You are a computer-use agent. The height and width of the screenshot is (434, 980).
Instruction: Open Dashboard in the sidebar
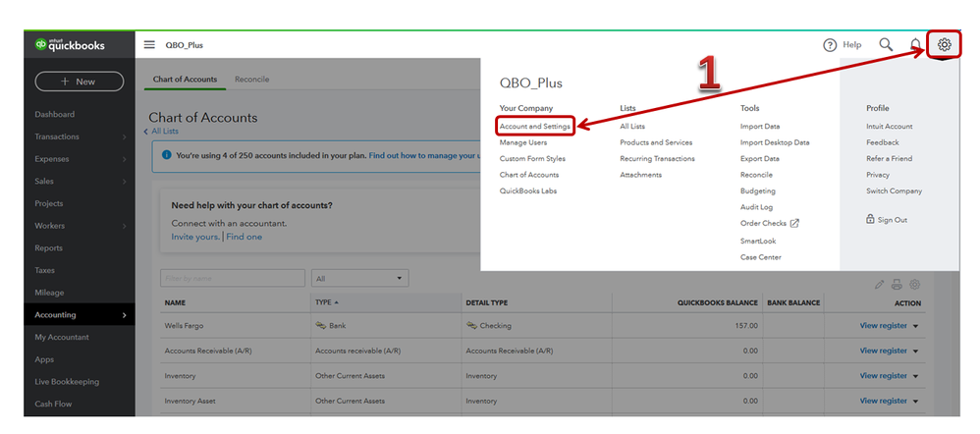pyautogui.click(x=54, y=115)
